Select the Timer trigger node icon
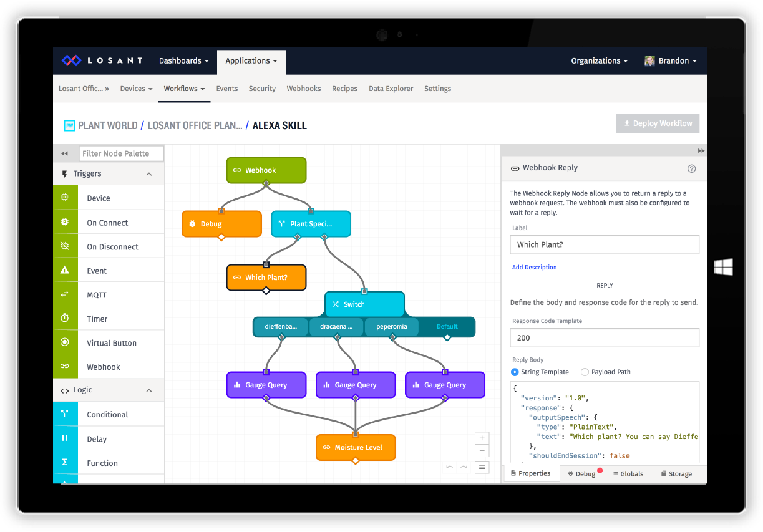763x532 pixels. tap(65, 319)
